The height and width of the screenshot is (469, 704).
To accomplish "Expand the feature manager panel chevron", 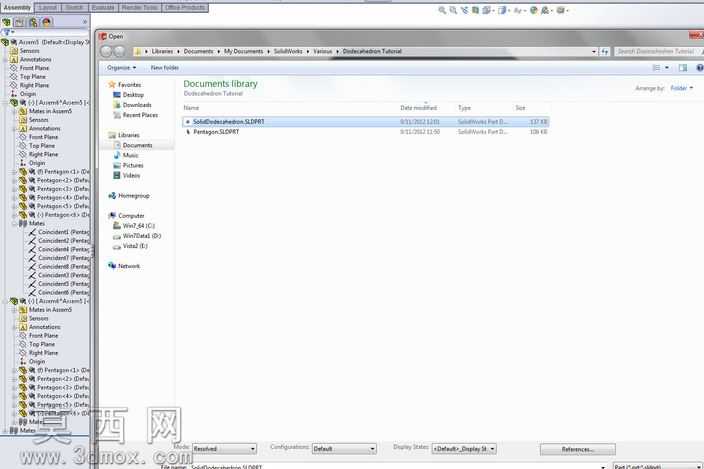I will 85,22.
